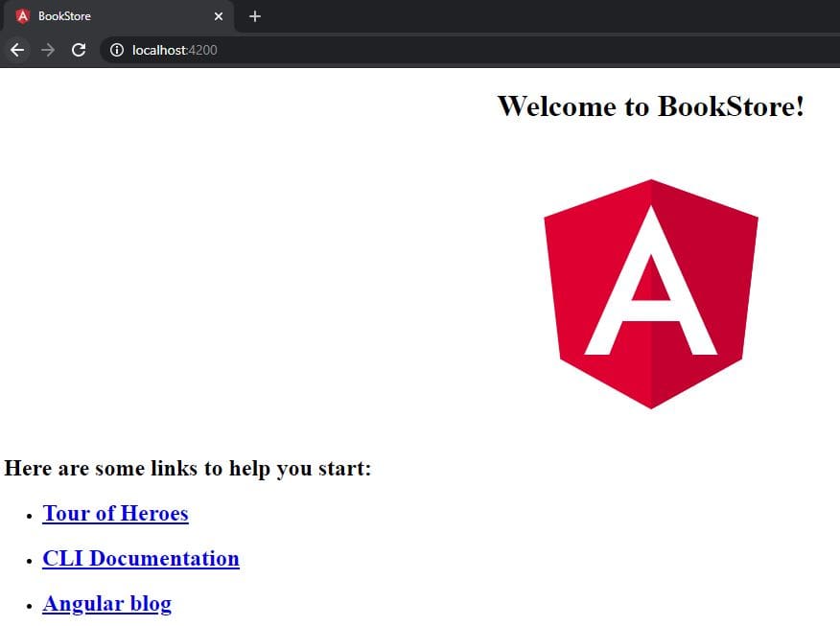Click the Angular favicon on the tab
The image size is (840, 626).
pos(22,16)
